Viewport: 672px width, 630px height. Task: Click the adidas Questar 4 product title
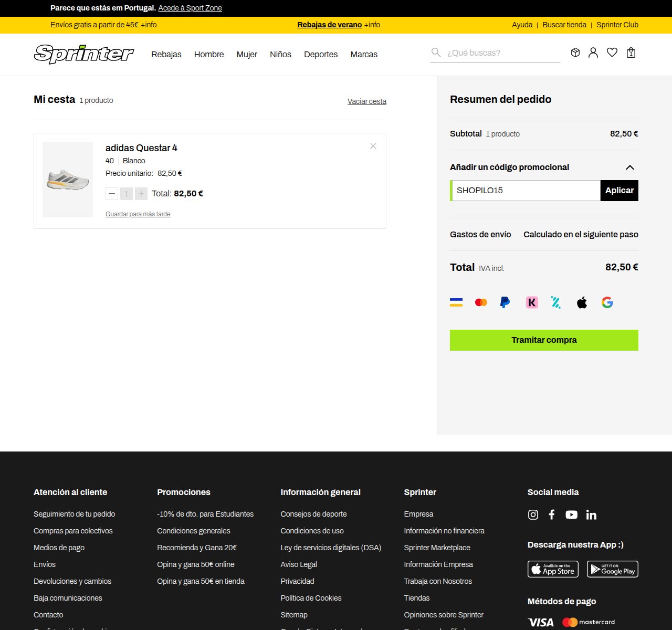point(141,148)
